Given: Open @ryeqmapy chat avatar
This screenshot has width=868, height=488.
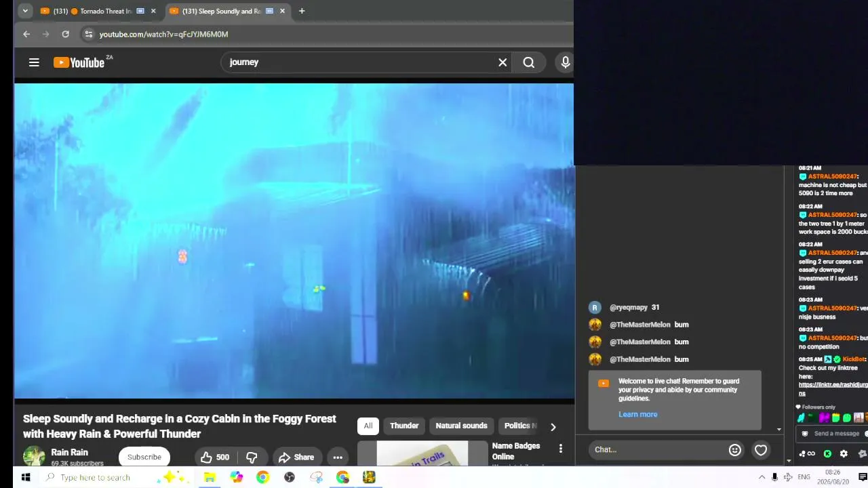Looking at the screenshot, I should 595,307.
